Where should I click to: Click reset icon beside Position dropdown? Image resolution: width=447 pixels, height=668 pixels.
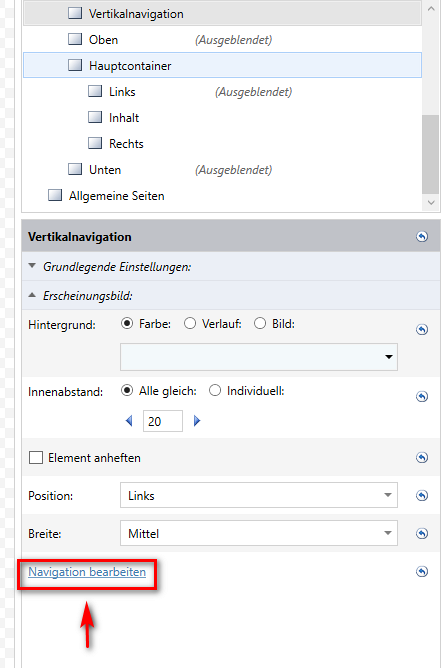pos(422,495)
